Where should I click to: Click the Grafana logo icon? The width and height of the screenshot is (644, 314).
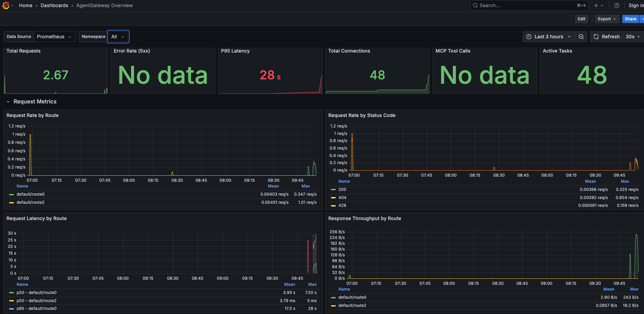click(x=6, y=5)
